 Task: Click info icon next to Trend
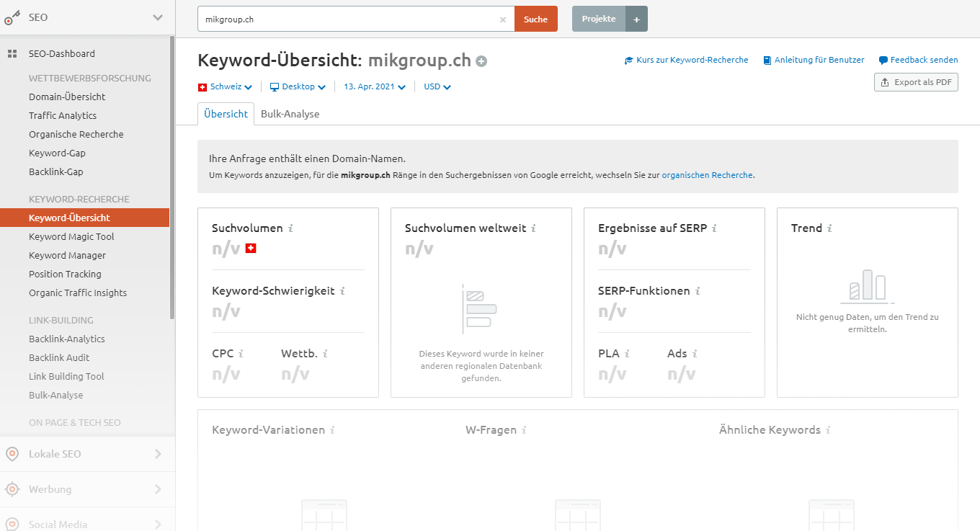pos(829,228)
